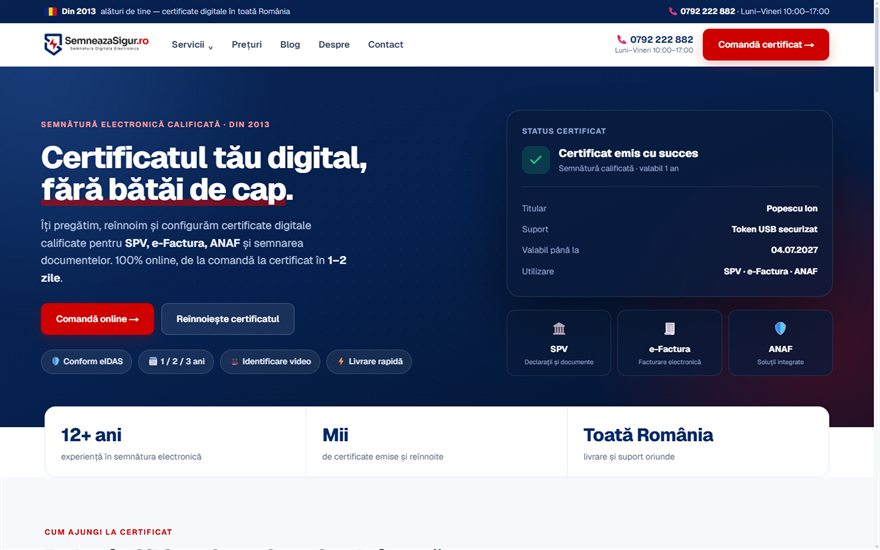Click the "CUM AJUNGI LA CERTIFICAT" section label
This screenshot has height=550, width=880.
coord(108,532)
